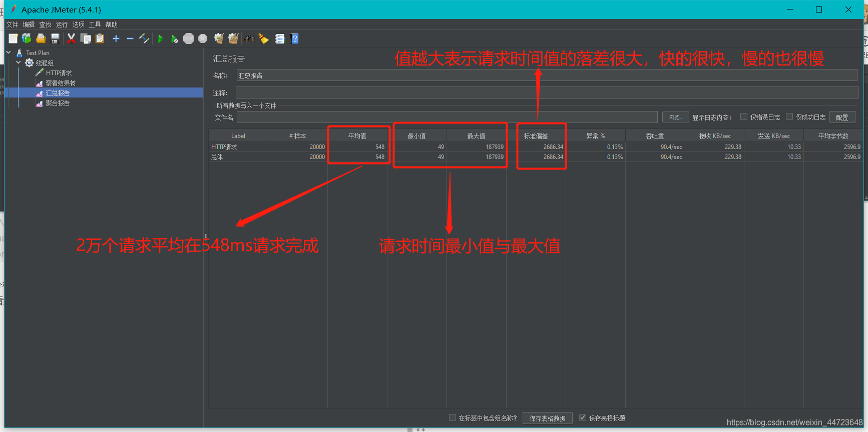Viewport: 868px width, 432px height.
Task: Click the Reset Search yellow broom icon
Action: 264,38
